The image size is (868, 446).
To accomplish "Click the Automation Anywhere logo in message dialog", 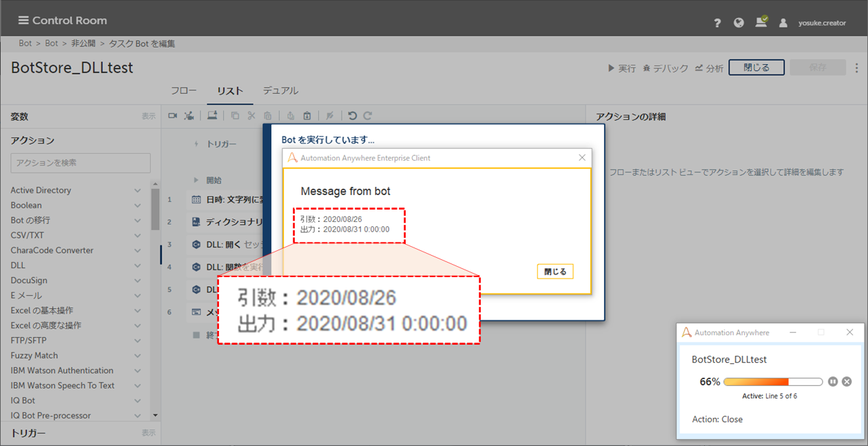I will [x=293, y=158].
